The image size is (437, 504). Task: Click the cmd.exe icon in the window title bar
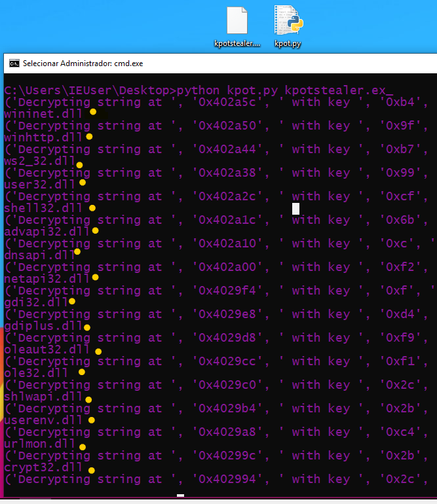tap(14, 63)
